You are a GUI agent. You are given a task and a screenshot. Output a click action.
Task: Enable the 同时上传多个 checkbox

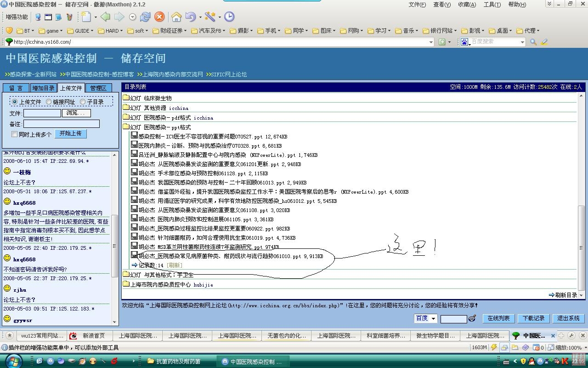point(15,134)
